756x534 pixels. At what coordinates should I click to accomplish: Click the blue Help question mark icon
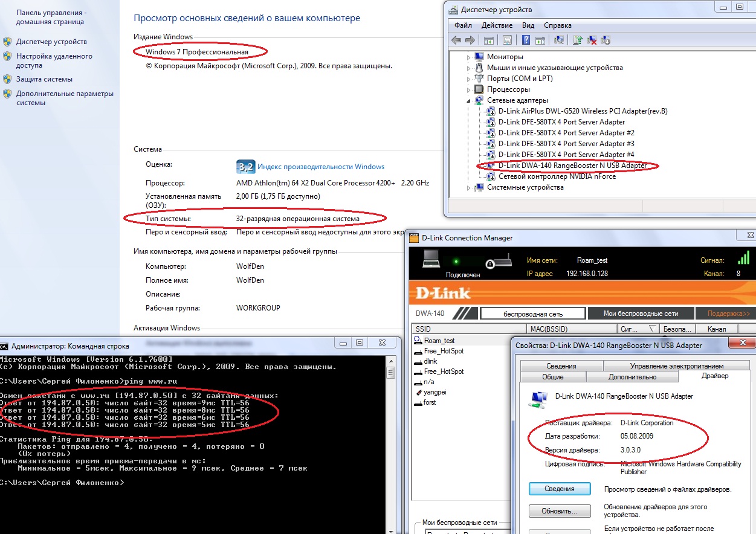pos(526,40)
